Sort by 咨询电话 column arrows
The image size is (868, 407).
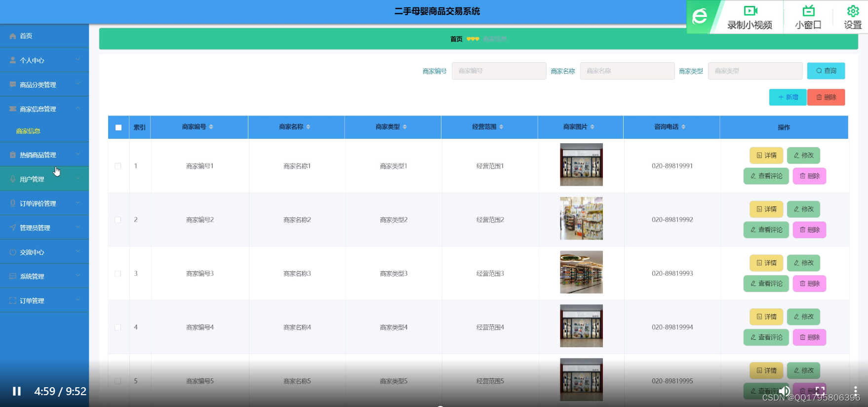[683, 127]
